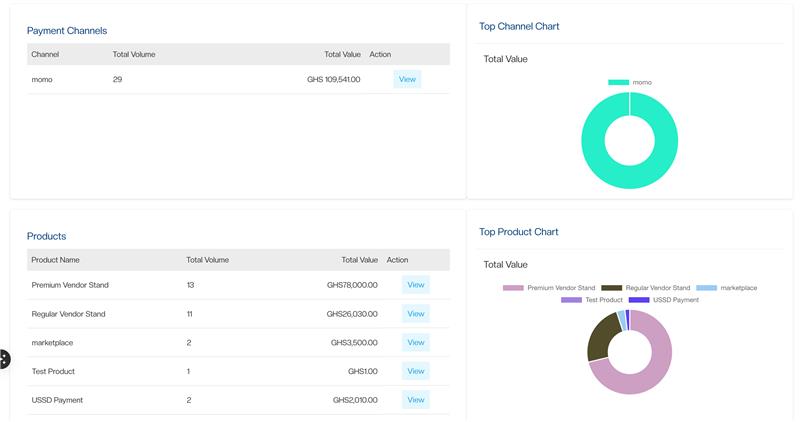Toggle Premium Vendor Stand legend swatch
This screenshot has width=800, height=422.
point(513,288)
